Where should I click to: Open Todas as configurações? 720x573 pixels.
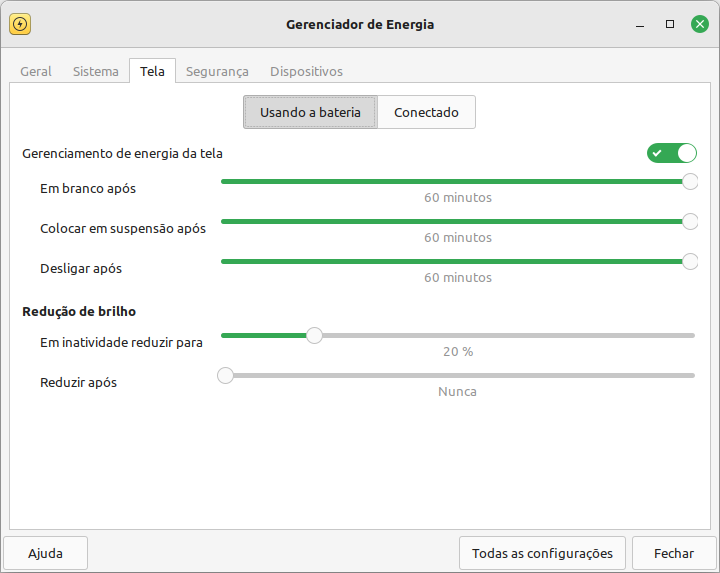tap(542, 553)
